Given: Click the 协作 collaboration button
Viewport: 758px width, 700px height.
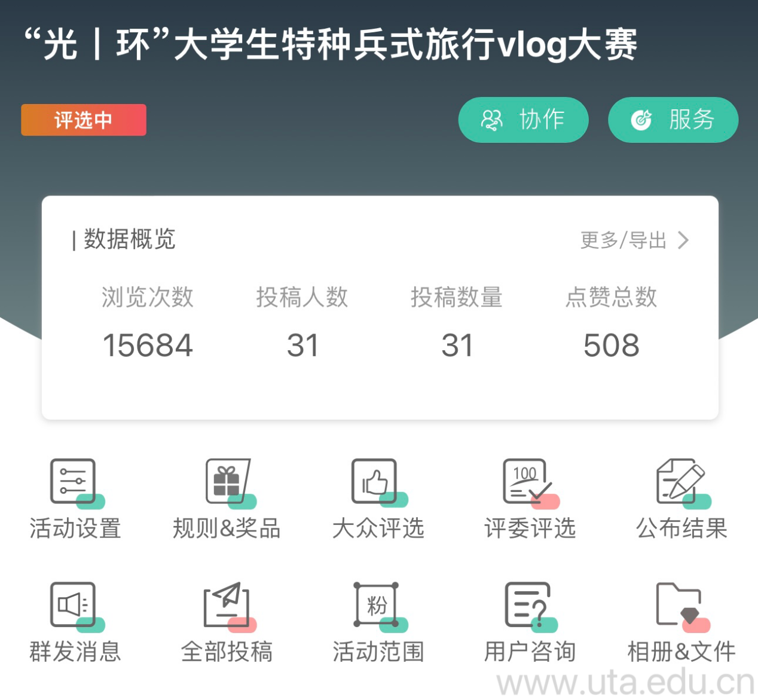Looking at the screenshot, I should coord(523,120).
